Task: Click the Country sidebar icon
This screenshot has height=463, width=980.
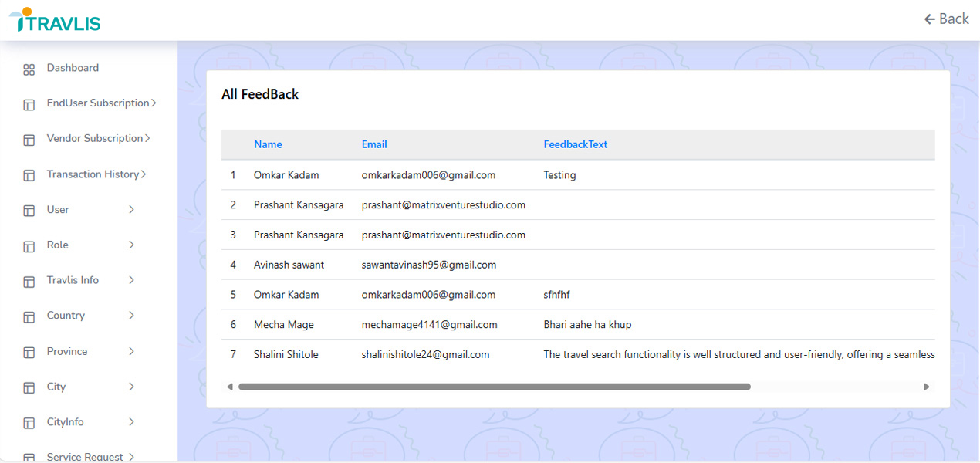Action: point(29,316)
